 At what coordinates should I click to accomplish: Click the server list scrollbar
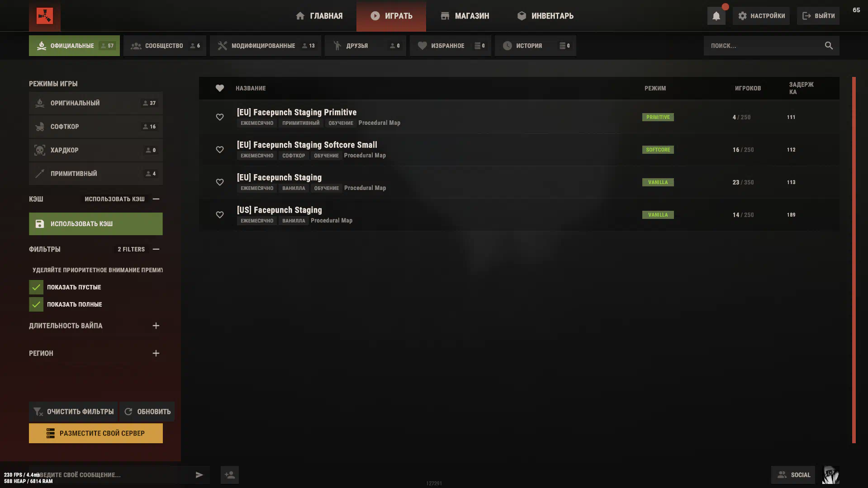[x=854, y=260]
